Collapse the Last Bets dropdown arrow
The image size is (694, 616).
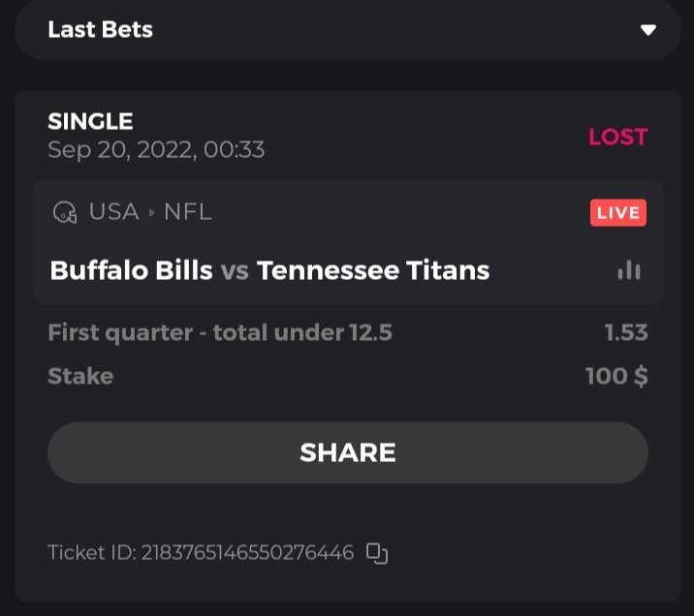[648, 30]
